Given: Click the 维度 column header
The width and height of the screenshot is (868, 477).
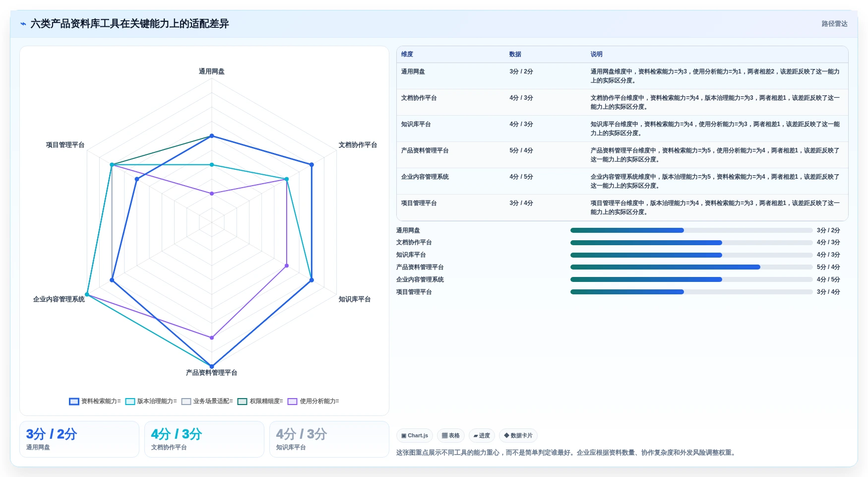Looking at the screenshot, I should [x=407, y=54].
